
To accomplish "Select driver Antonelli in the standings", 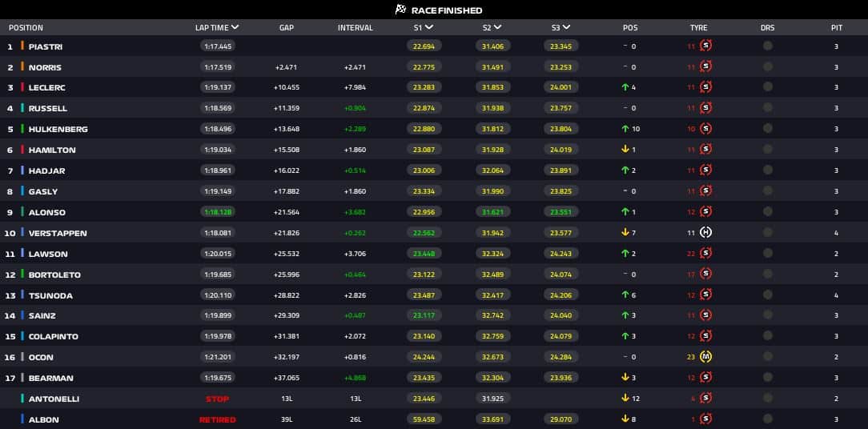I will coord(54,399).
